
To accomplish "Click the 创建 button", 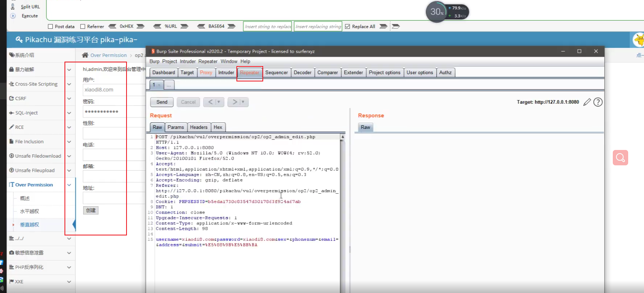I will point(91,210).
